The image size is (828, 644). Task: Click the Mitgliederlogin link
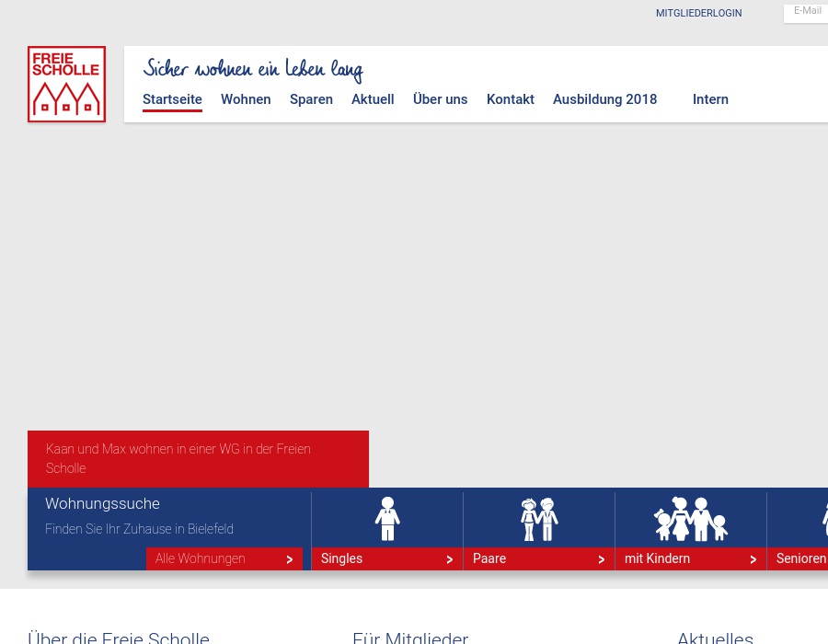click(x=698, y=14)
